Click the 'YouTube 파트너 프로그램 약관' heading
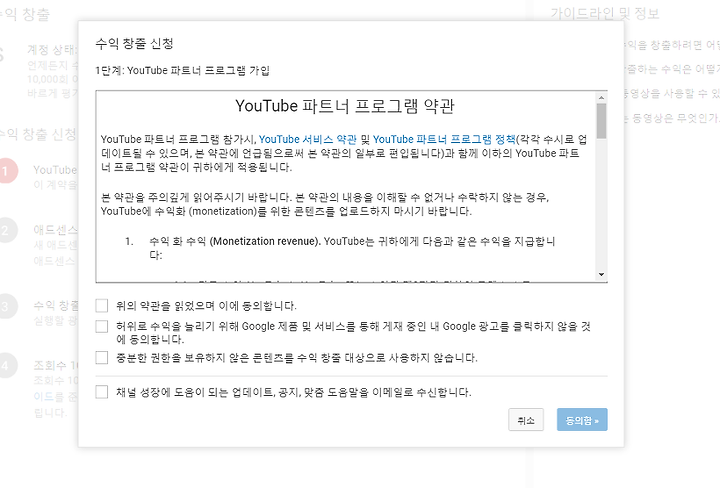The image size is (720, 488). (345, 106)
